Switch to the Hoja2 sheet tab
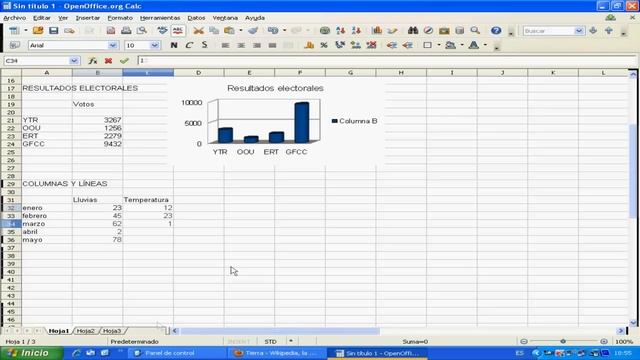 [86, 331]
